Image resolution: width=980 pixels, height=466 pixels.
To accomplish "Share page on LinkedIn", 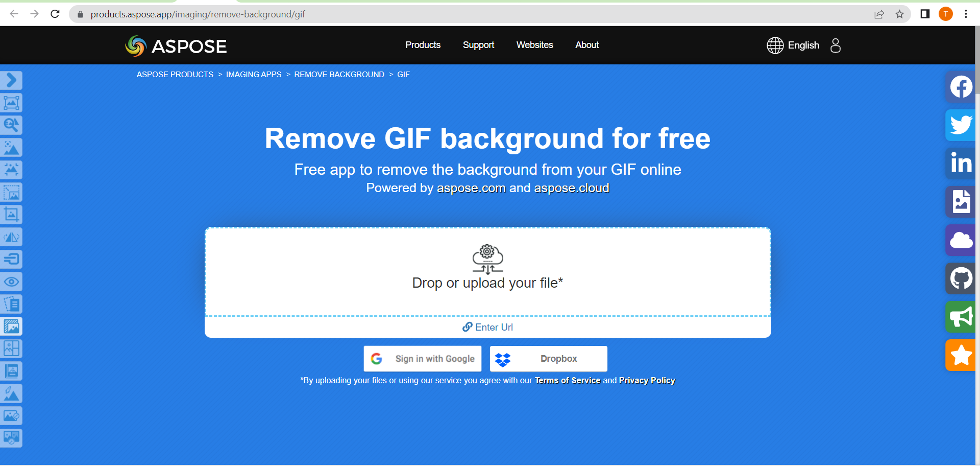I will click(x=961, y=164).
